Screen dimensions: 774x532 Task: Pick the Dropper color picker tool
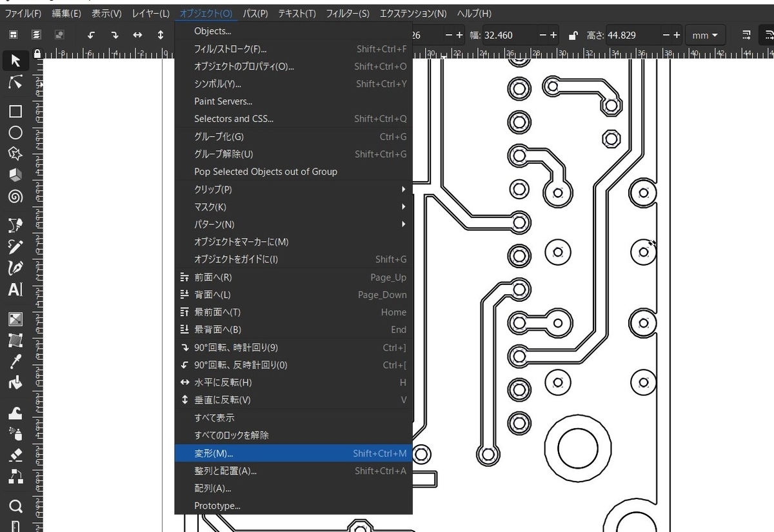coord(15,362)
